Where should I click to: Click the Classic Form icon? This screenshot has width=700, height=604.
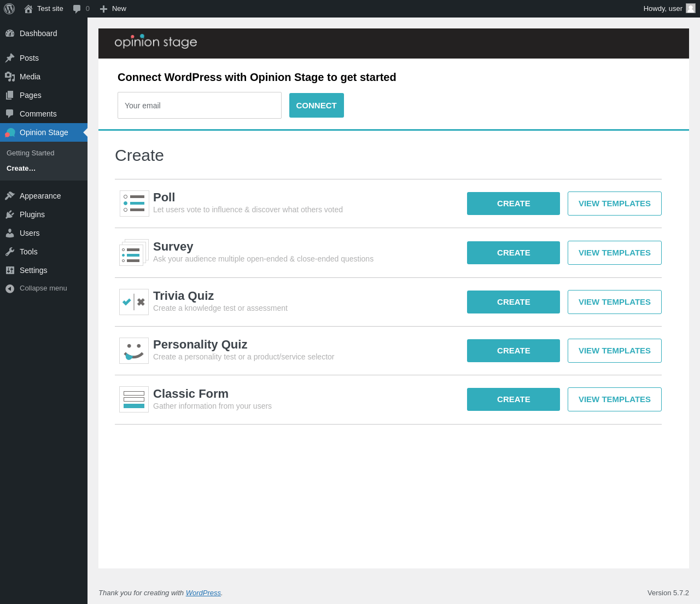click(134, 399)
